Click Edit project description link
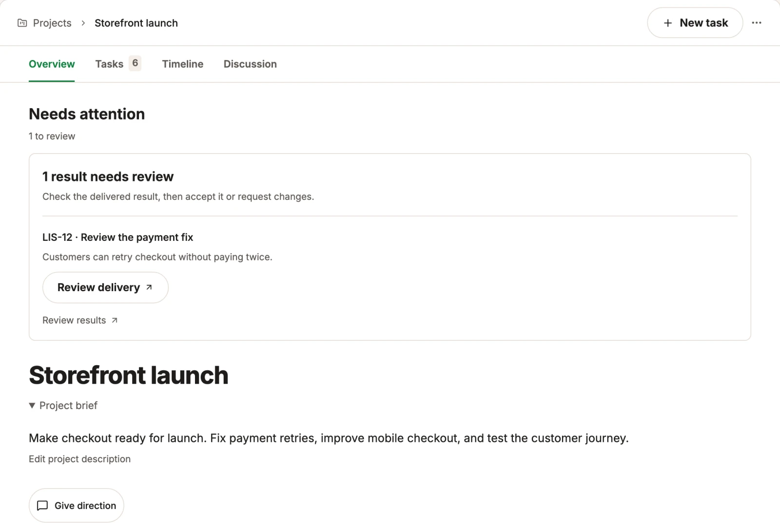This screenshot has width=780, height=532. pos(79,459)
